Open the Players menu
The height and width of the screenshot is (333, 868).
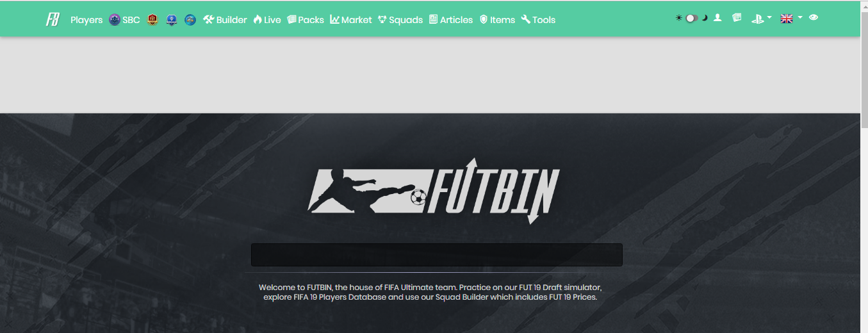tap(86, 20)
